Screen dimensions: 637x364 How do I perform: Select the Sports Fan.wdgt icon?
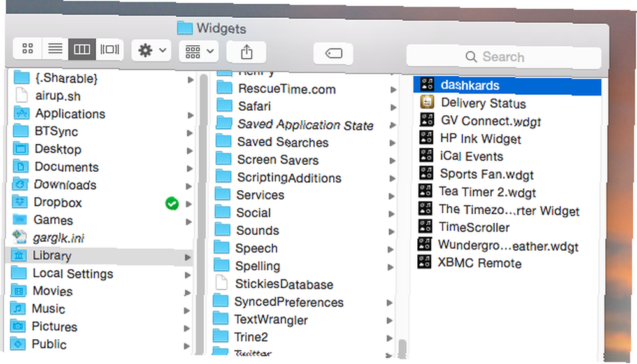pos(426,172)
